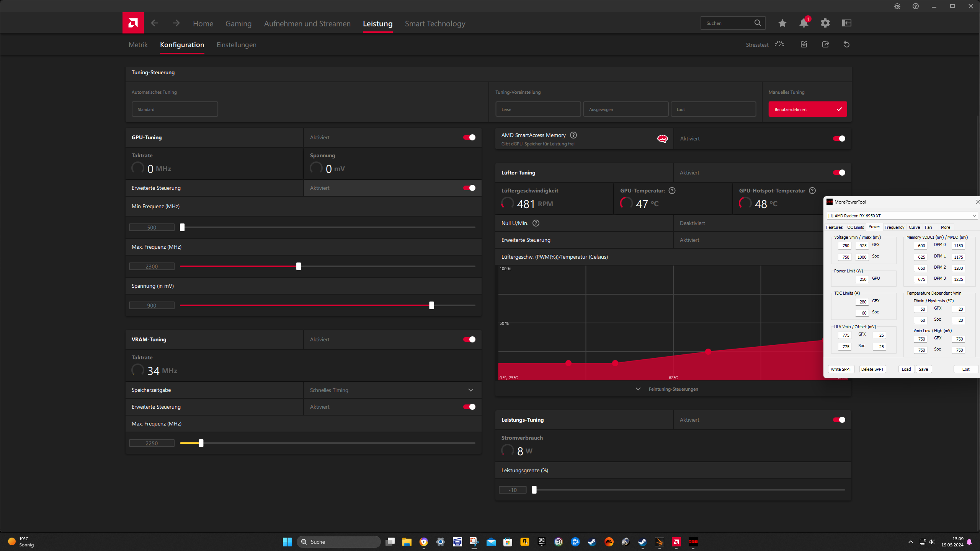Viewport: 980px width, 551px height.
Task: Click the Max. Frequenz GPU slider handle
Action: 299,266
